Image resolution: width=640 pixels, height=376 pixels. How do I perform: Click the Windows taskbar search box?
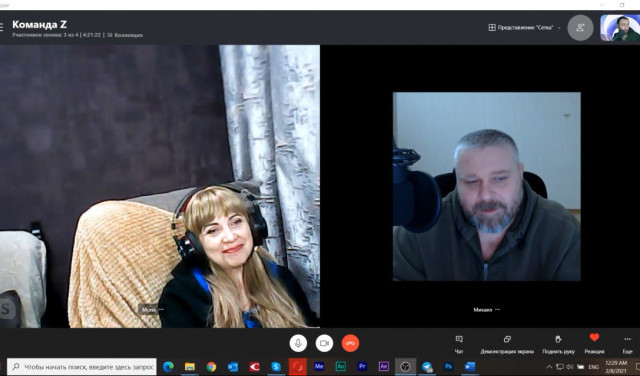[82, 367]
